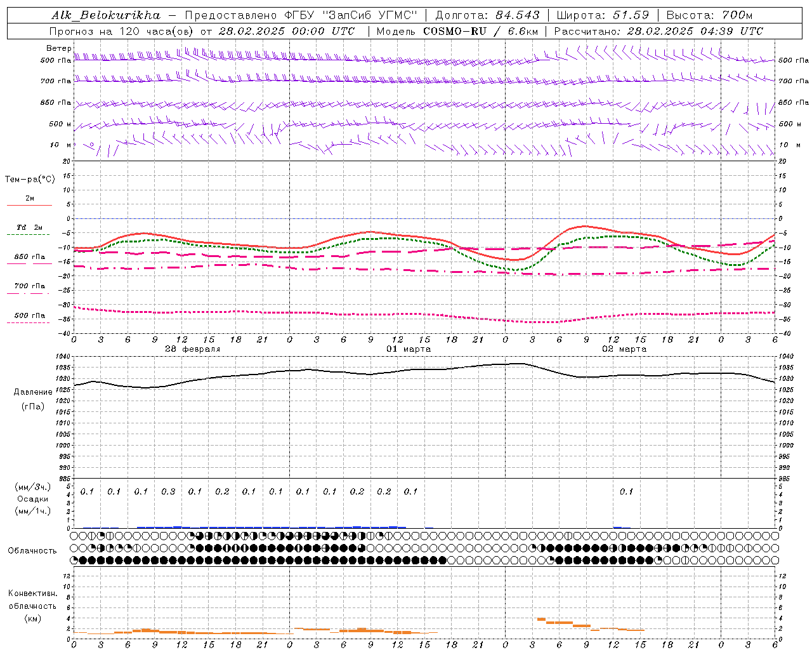Click the (мм/1ч.) precipitation unit label
This screenshot has height=650, width=812.
coord(33,511)
